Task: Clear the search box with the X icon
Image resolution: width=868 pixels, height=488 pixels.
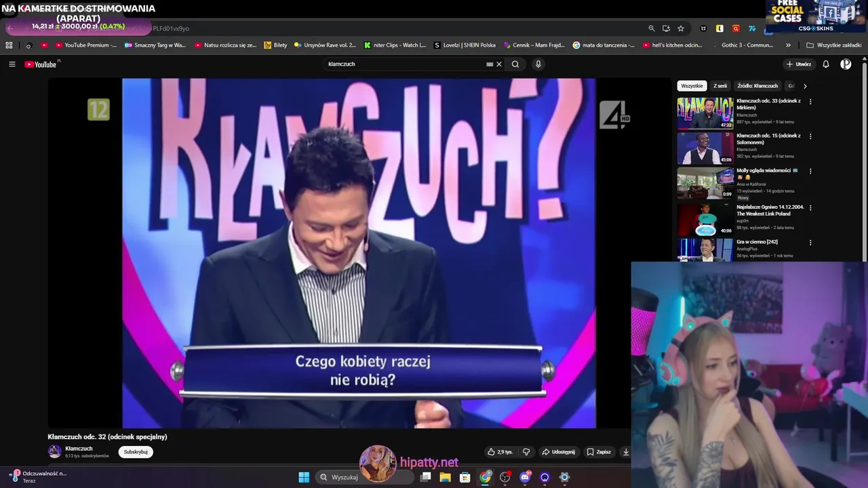Action: click(499, 64)
